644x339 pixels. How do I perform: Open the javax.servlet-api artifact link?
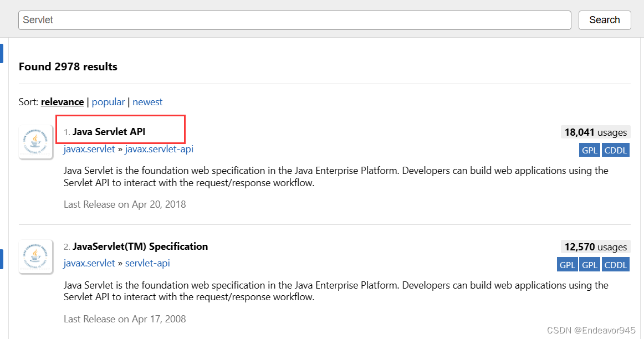point(159,149)
